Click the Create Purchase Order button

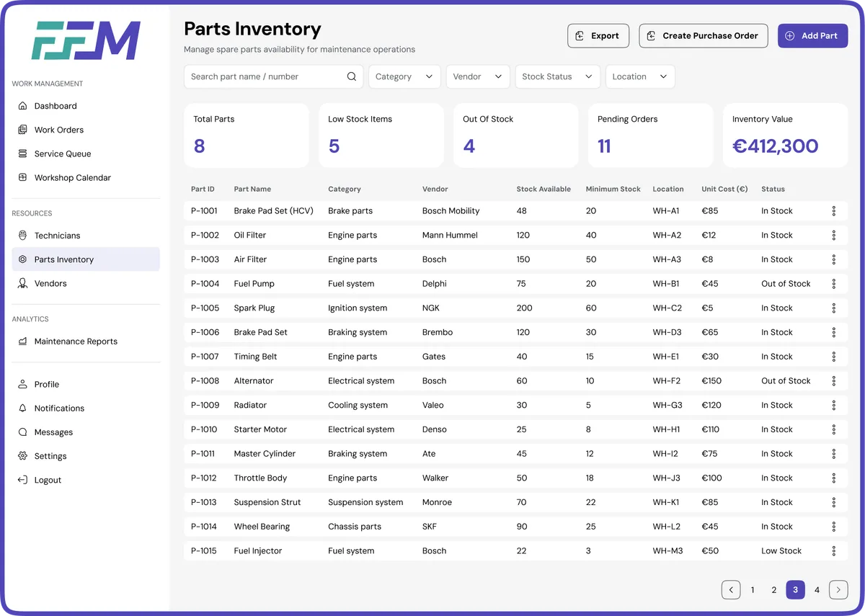point(703,35)
